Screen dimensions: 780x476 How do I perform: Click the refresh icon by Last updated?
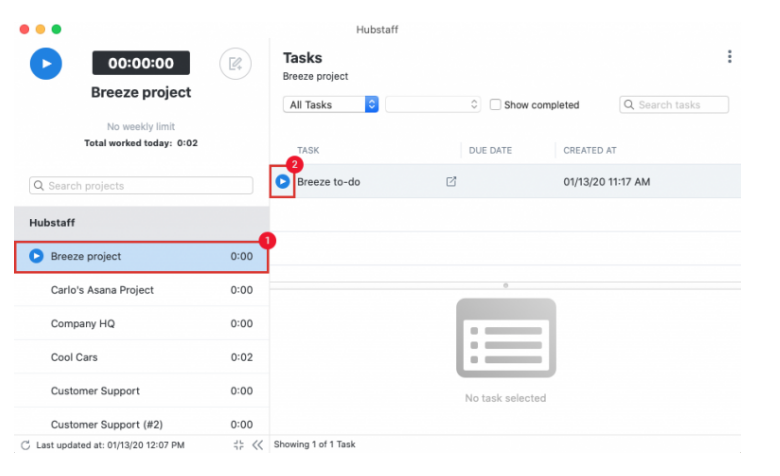[x=26, y=445]
